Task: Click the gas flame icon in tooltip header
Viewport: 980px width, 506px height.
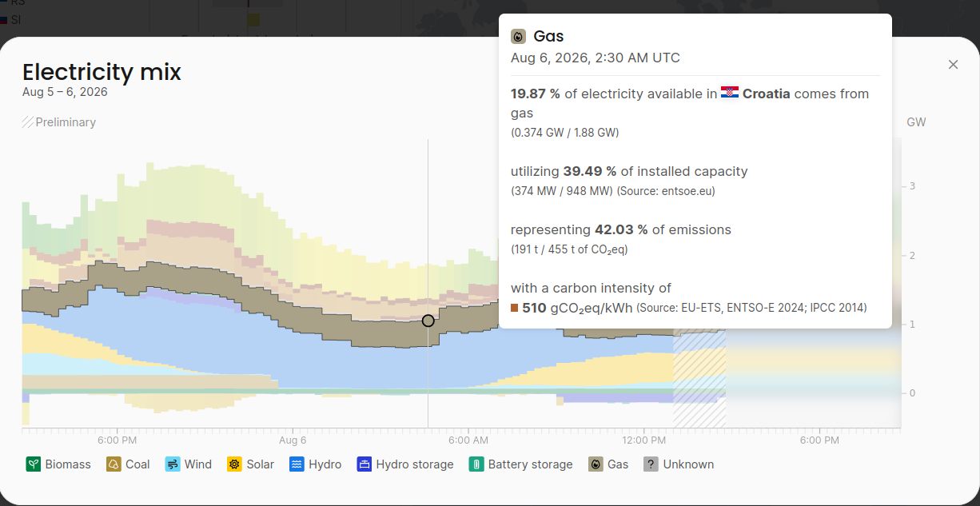Action: (x=518, y=37)
